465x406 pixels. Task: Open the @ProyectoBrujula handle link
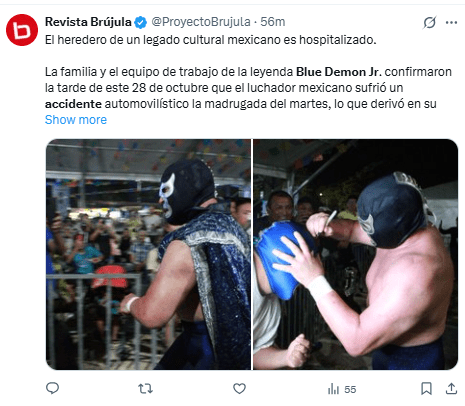pyautogui.click(x=201, y=22)
